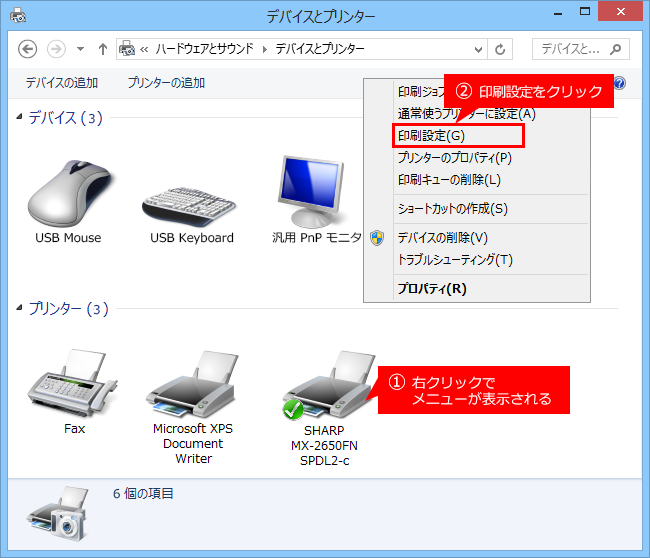Select the USB Keyboard device icon
650x558 pixels.
(x=189, y=208)
